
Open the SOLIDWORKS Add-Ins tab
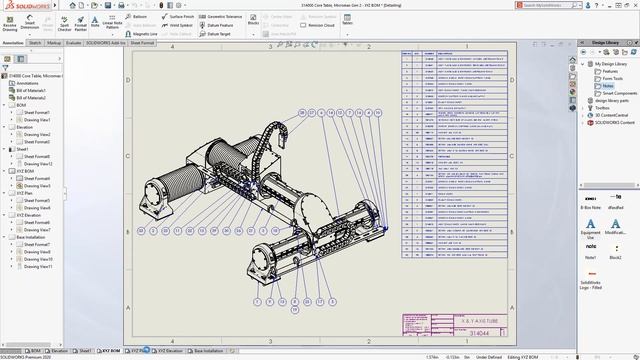click(106, 43)
